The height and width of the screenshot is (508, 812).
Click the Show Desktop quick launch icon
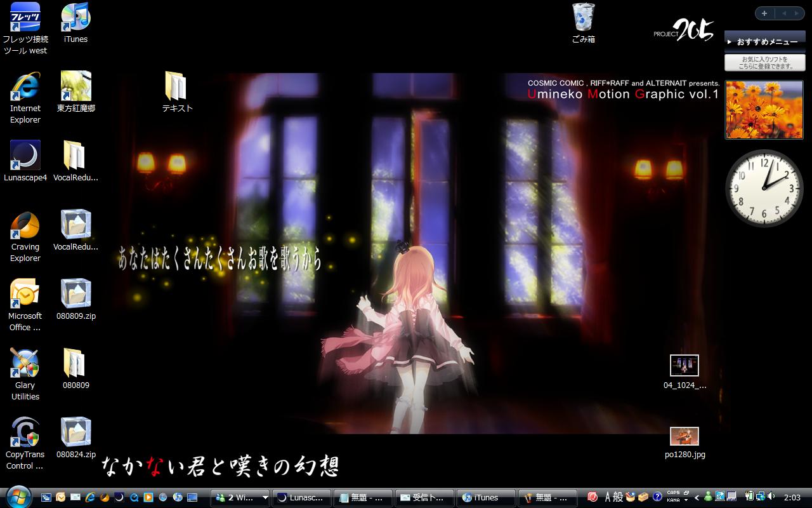[x=192, y=497]
